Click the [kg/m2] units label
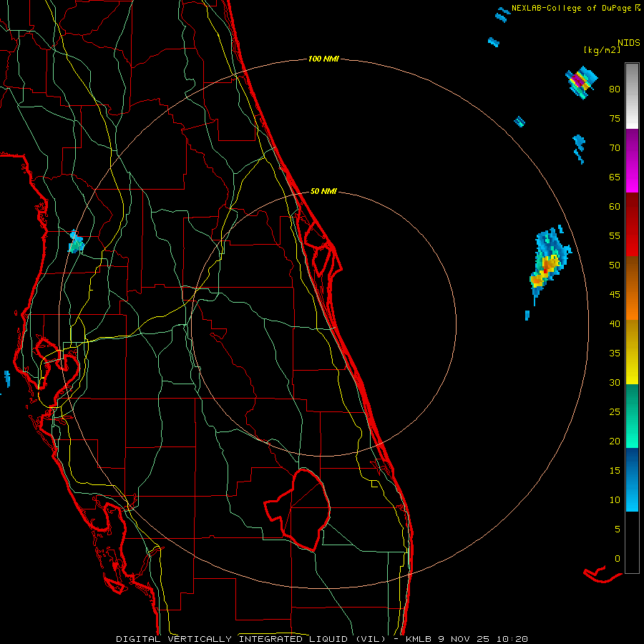644x644 pixels. tap(602, 50)
